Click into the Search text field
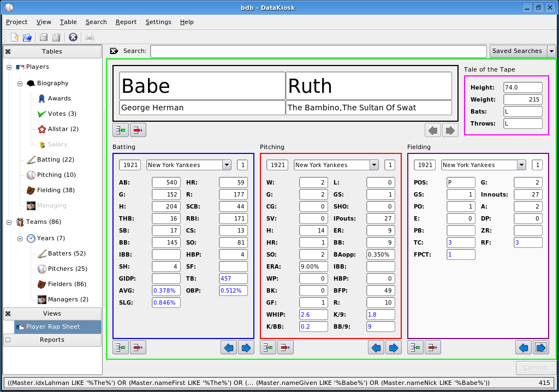This screenshot has width=559, height=392. pyautogui.click(x=318, y=51)
